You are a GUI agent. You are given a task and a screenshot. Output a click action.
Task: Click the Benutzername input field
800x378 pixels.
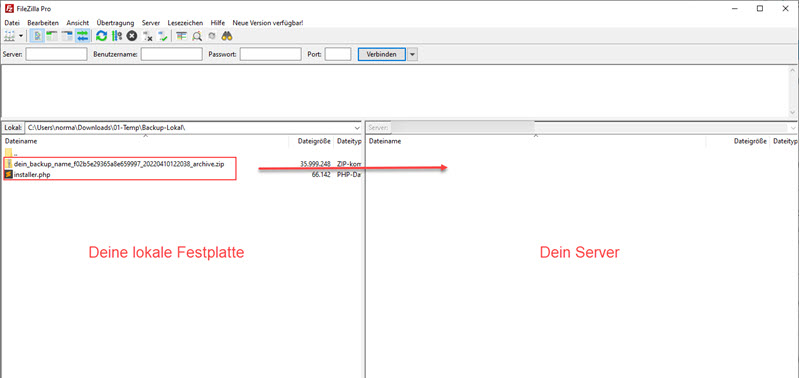171,54
